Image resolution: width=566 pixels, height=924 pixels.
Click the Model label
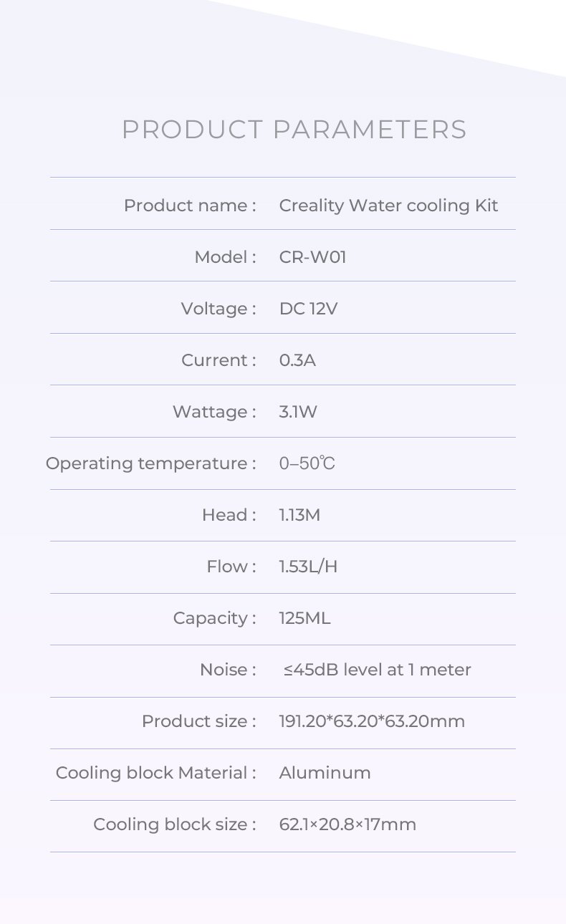tap(225, 257)
